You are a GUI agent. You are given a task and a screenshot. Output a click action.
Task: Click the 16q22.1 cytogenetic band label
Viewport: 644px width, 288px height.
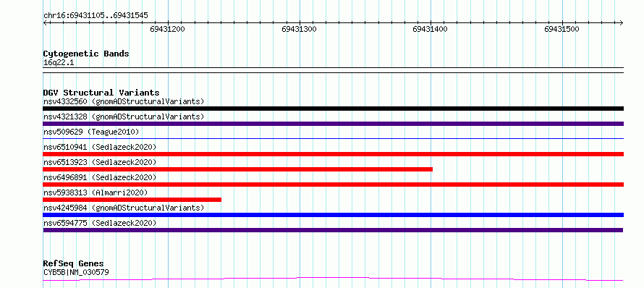(x=59, y=63)
